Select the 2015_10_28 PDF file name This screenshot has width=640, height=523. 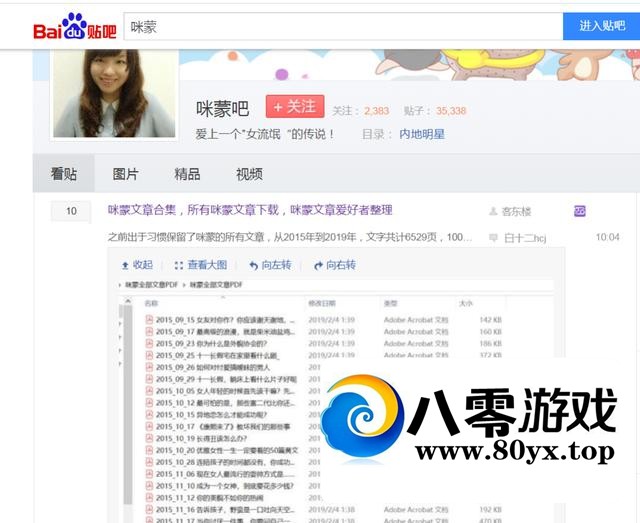pos(225,462)
